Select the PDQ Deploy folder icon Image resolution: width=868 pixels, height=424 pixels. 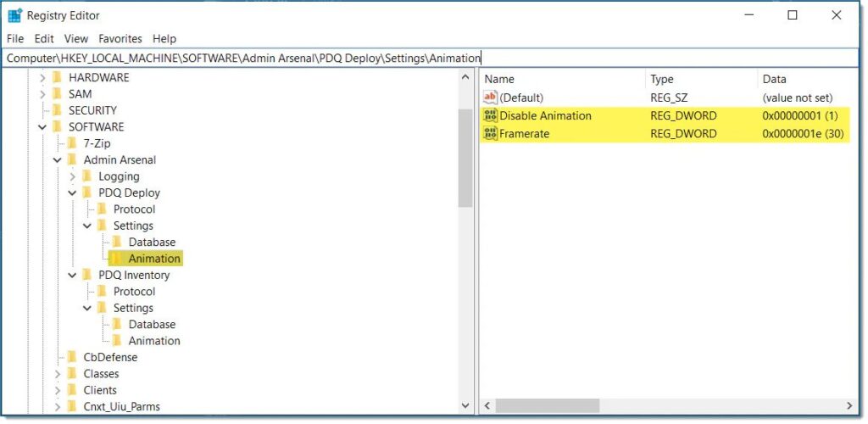(87, 192)
